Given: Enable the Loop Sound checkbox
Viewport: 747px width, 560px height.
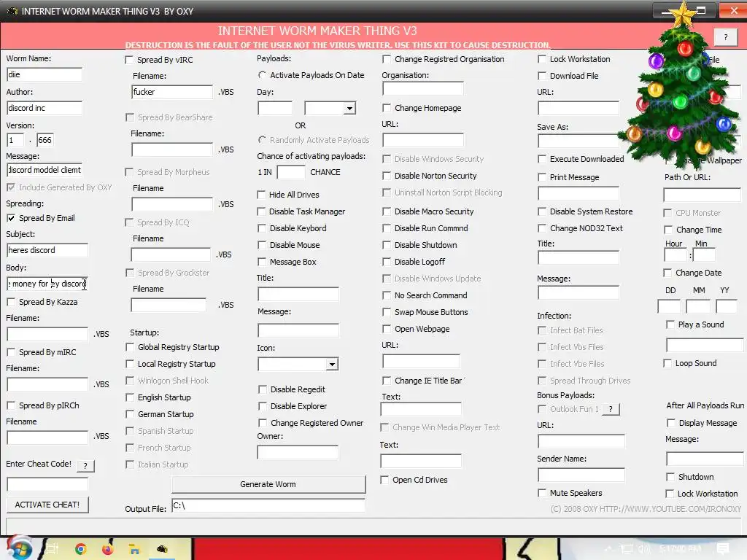Looking at the screenshot, I should point(667,363).
